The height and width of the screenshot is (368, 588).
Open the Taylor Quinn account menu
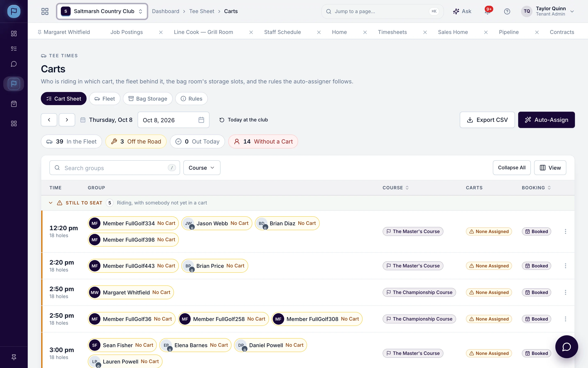click(x=548, y=11)
